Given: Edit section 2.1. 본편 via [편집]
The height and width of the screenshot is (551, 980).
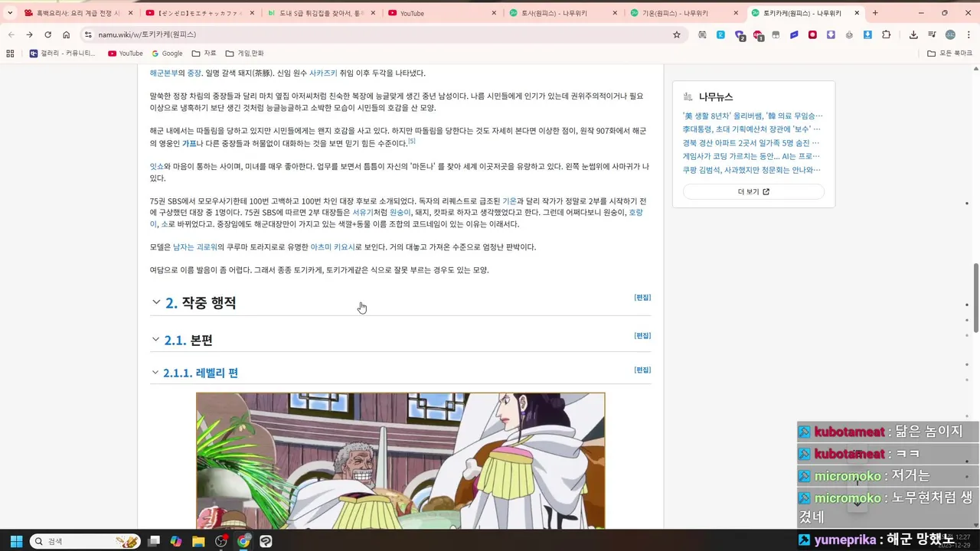Looking at the screenshot, I should pyautogui.click(x=642, y=336).
